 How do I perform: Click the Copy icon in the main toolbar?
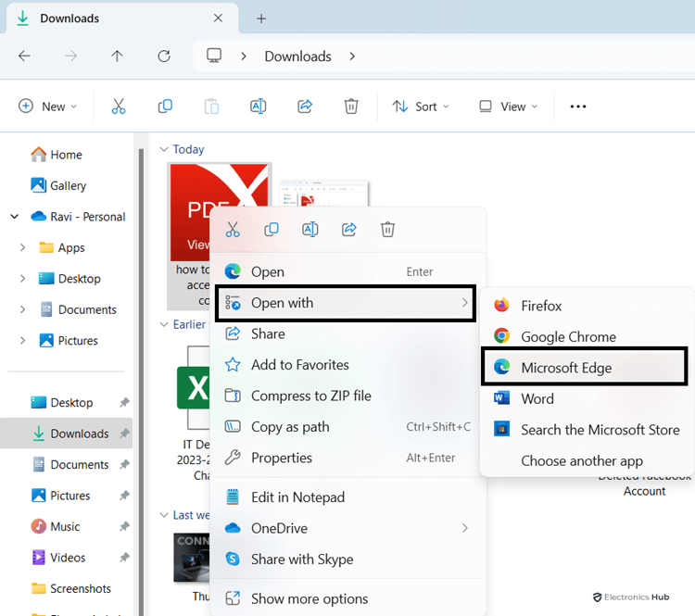tap(165, 107)
